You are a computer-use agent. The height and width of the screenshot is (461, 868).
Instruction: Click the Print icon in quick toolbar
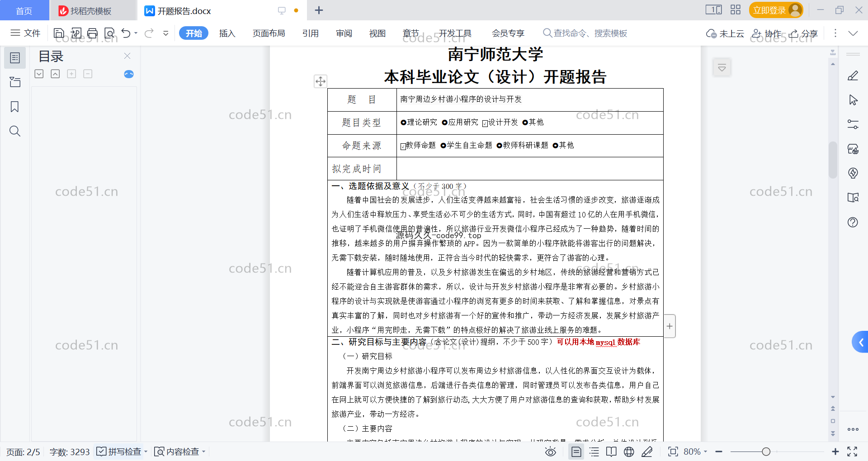(92, 33)
